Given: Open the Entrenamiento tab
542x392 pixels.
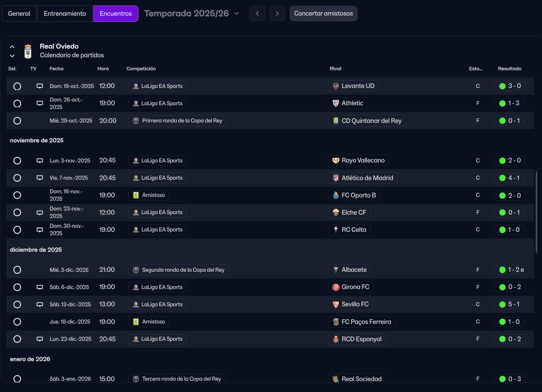Looking at the screenshot, I should coord(65,13).
